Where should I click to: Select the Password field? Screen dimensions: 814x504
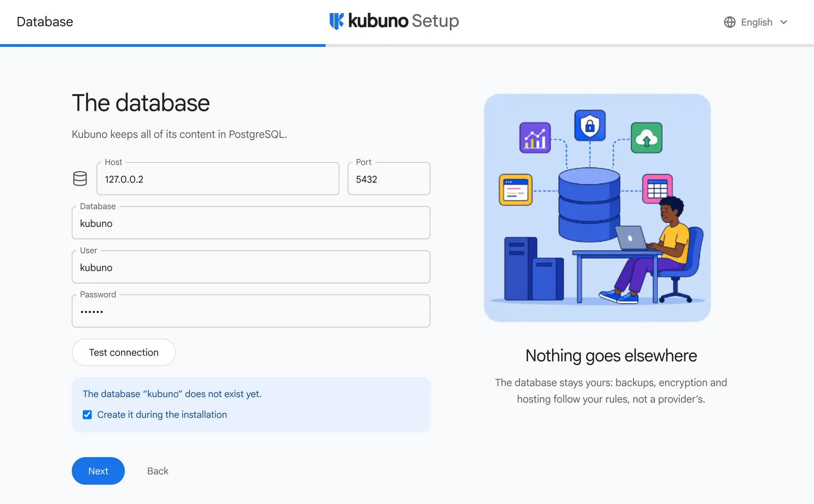point(251,311)
